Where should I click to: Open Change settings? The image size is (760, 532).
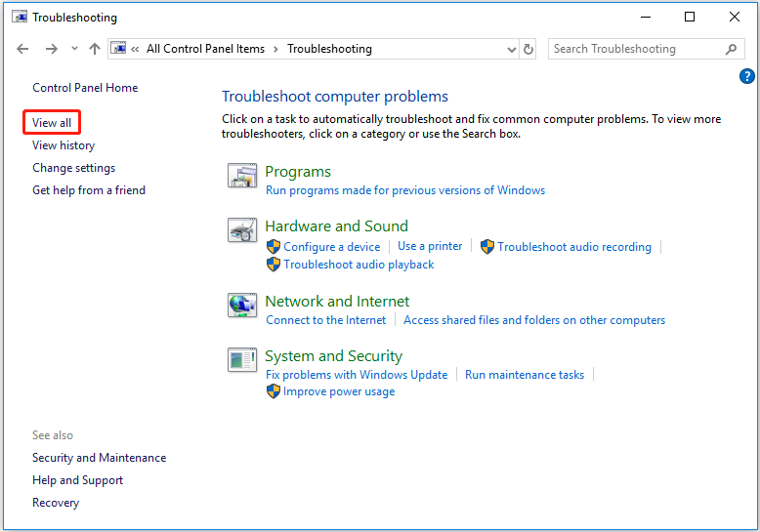73,168
